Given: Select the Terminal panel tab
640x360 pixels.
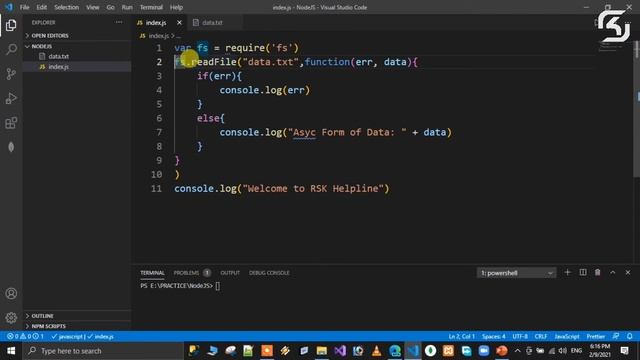Looking at the screenshot, I should [x=152, y=273].
